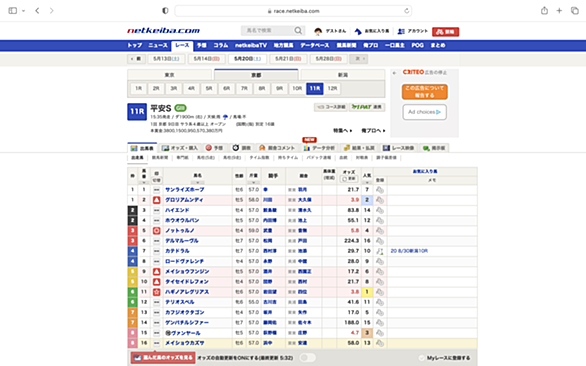Screen dimensions: 586x366
Task: Click favorite register icon for ハイエンド row
Action: point(380,210)
